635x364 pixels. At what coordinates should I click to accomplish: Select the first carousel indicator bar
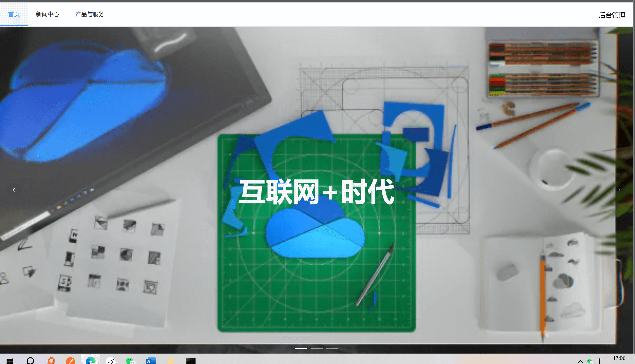(x=301, y=348)
